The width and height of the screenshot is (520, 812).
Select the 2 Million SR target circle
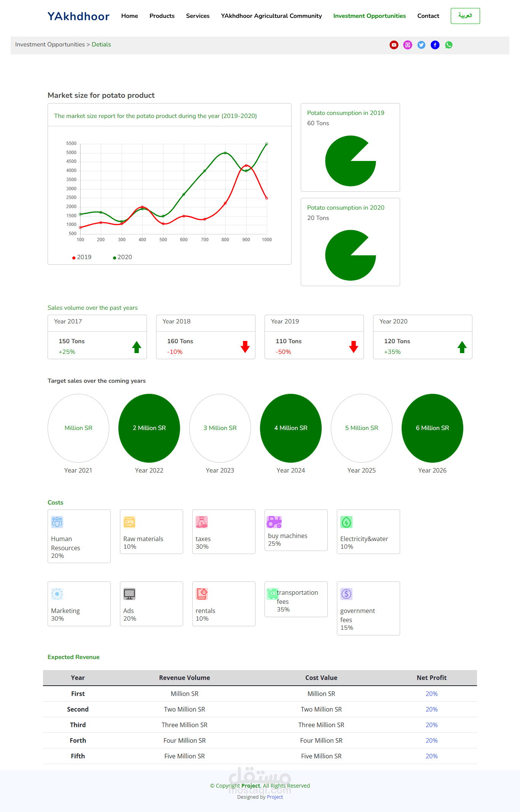pos(149,428)
